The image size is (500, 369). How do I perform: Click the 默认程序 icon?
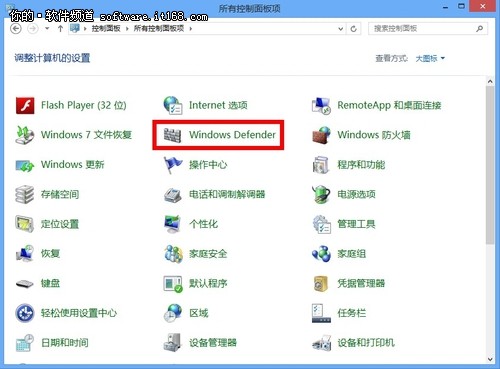173,284
